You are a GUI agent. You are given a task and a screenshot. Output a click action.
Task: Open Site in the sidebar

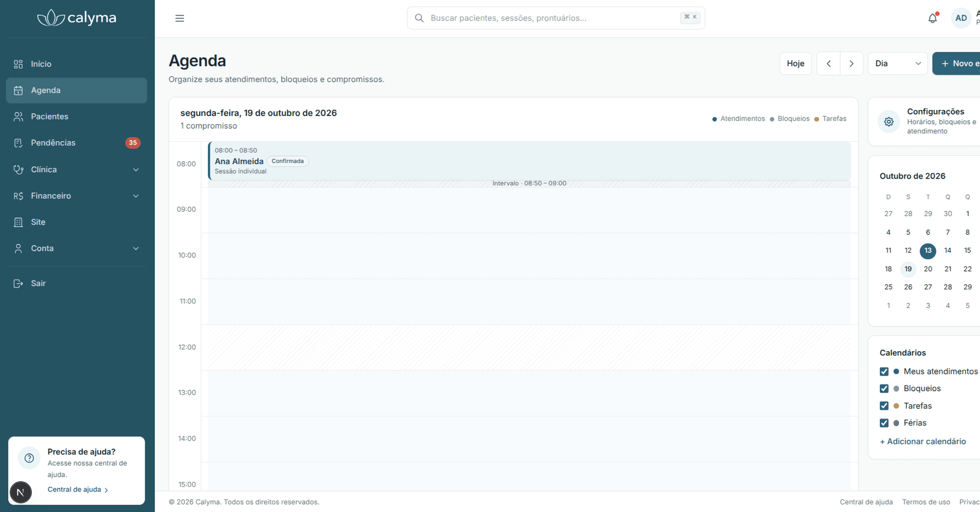(x=76, y=222)
